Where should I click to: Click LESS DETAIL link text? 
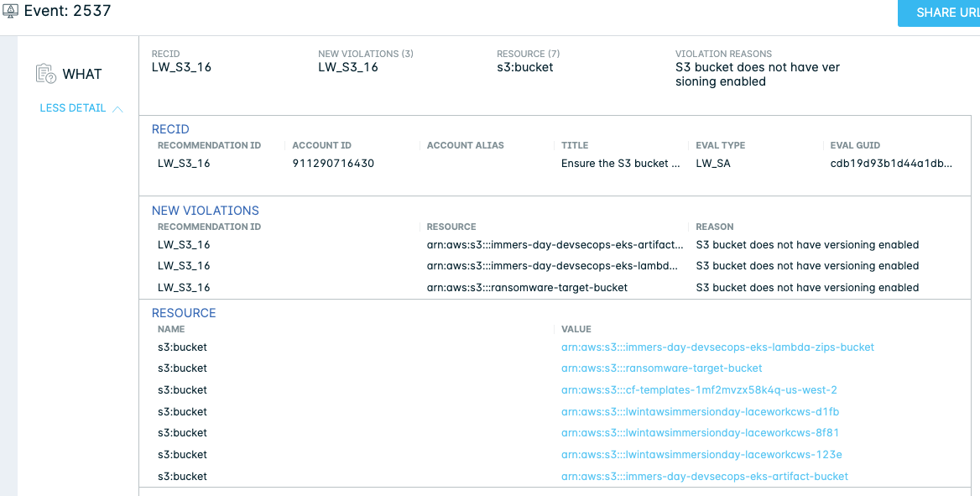point(72,108)
